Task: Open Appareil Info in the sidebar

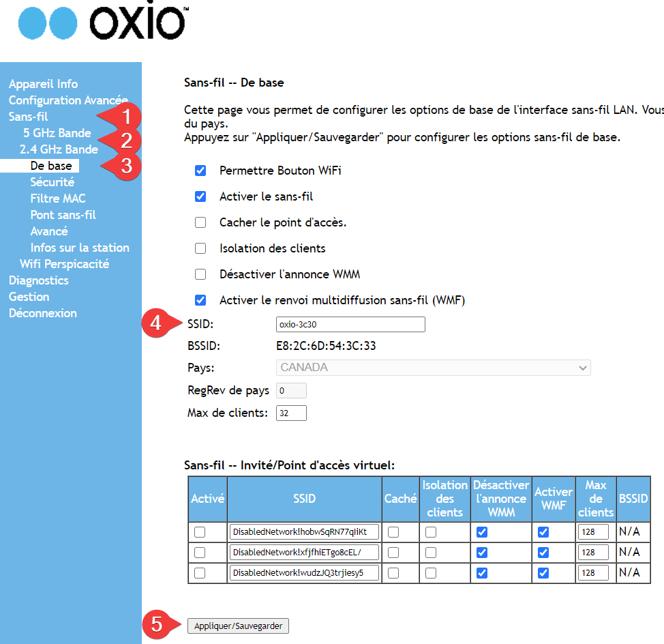Action: click(x=43, y=84)
